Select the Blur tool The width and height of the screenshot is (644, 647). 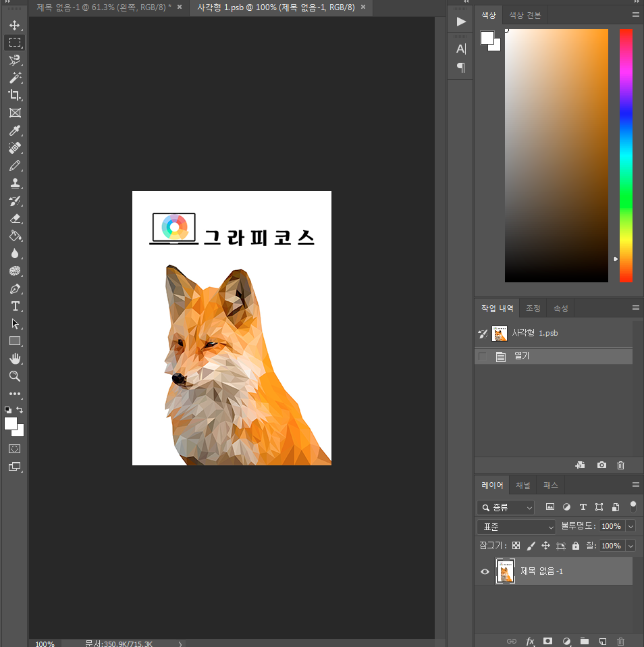click(15, 253)
